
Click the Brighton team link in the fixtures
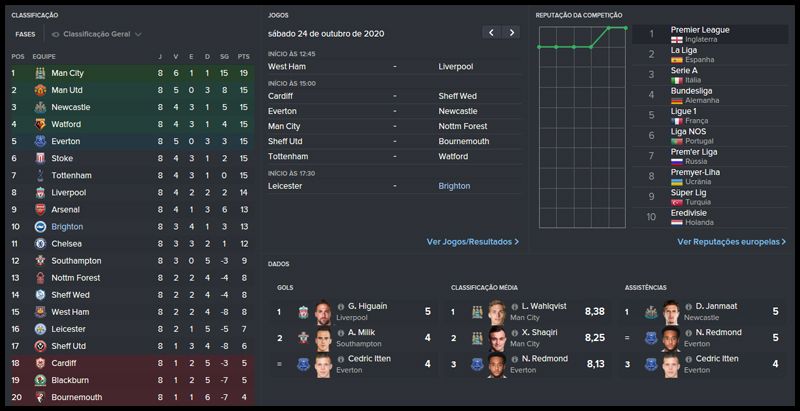(457, 186)
